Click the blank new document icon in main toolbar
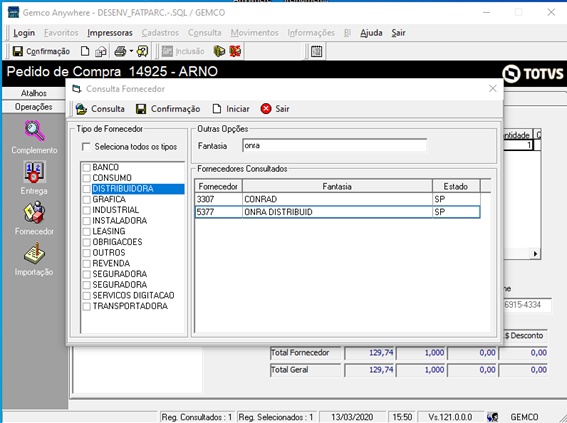Viewport: 567px width, 423px height. [85, 51]
